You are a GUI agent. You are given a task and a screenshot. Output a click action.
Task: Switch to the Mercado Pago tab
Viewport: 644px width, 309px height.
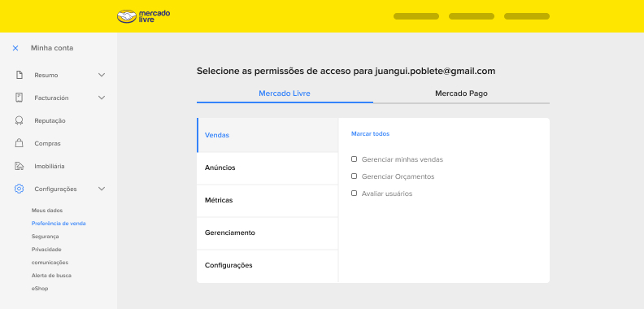point(461,94)
